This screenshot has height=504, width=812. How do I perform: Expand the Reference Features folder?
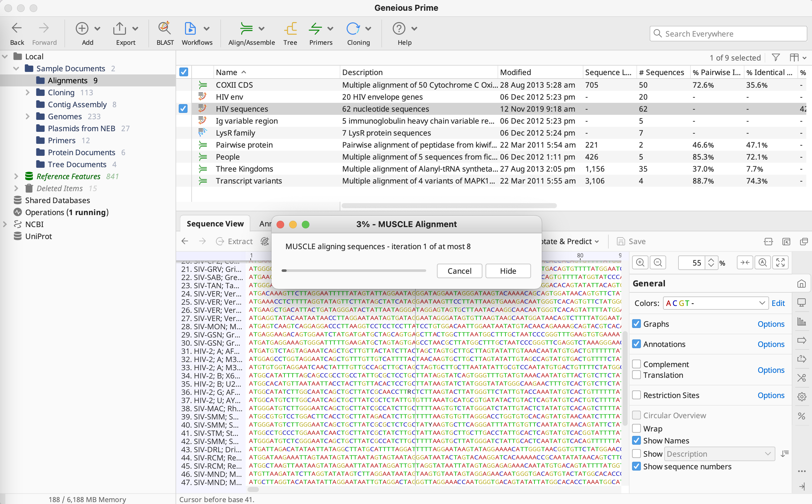click(x=16, y=176)
